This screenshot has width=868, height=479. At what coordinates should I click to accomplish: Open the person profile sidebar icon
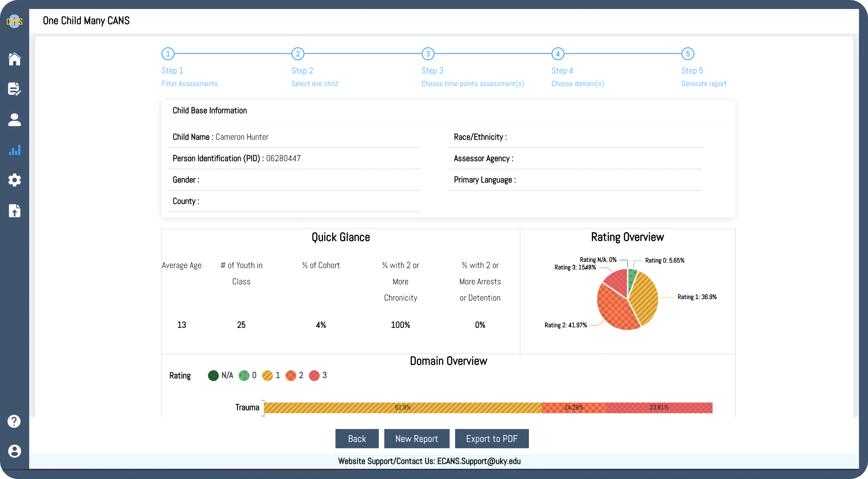[x=14, y=120]
